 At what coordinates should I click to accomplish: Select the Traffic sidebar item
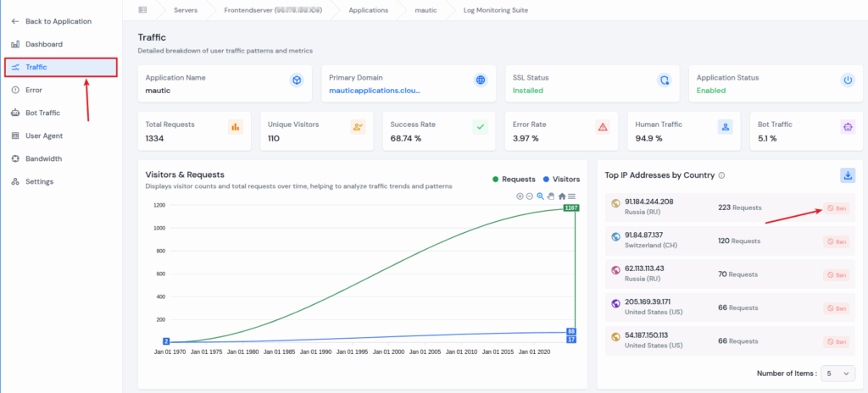click(x=61, y=67)
